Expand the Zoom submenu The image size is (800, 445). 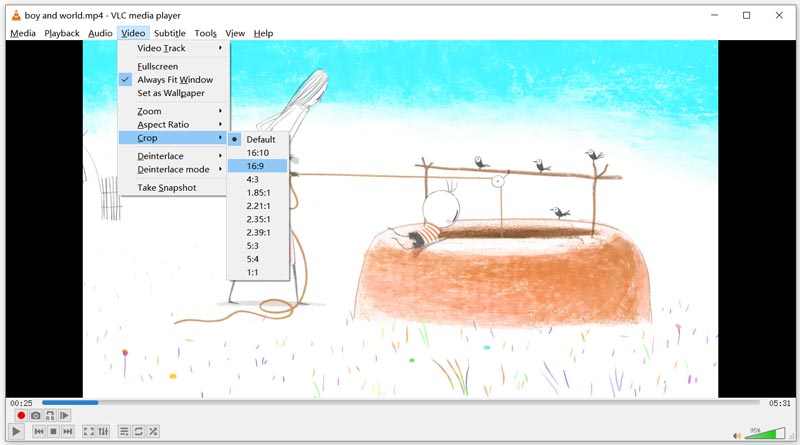pyautogui.click(x=173, y=111)
